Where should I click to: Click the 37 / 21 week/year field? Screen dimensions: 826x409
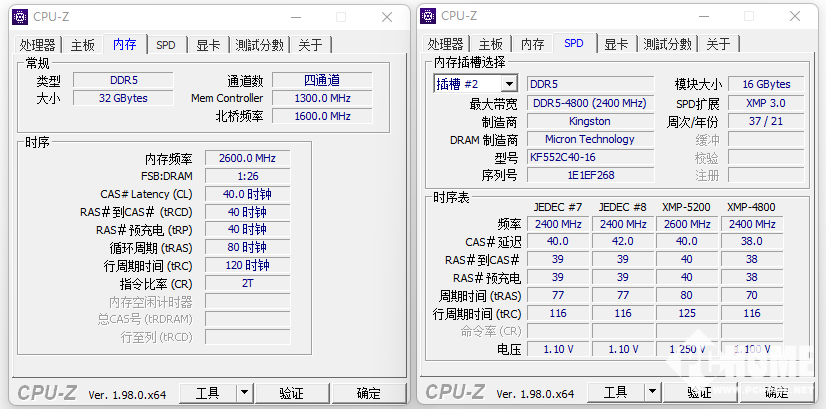[x=766, y=121]
